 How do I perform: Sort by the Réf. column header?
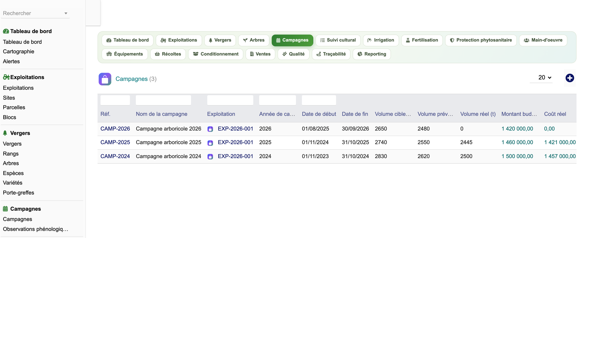pyautogui.click(x=105, y=114)
